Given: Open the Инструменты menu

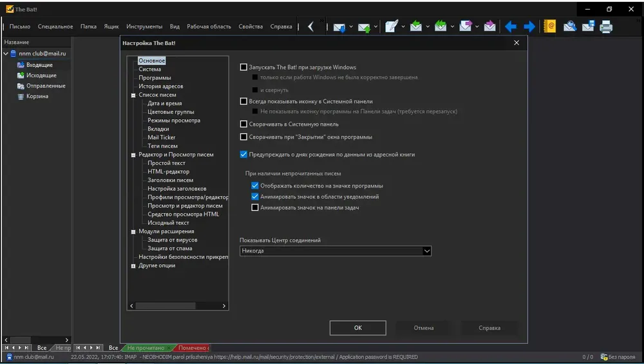Looking at the screenshot, I should coord(144,26).
